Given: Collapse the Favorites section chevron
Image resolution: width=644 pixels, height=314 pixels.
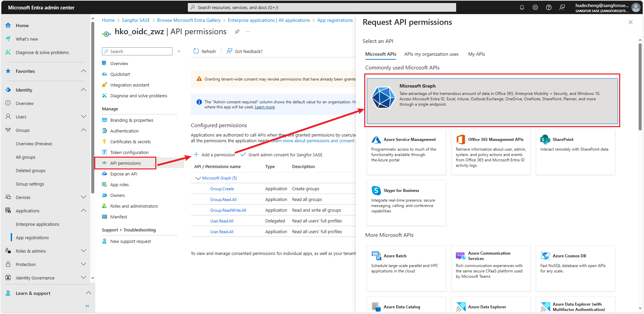Looking at the screenshot, I should (84, 71).
